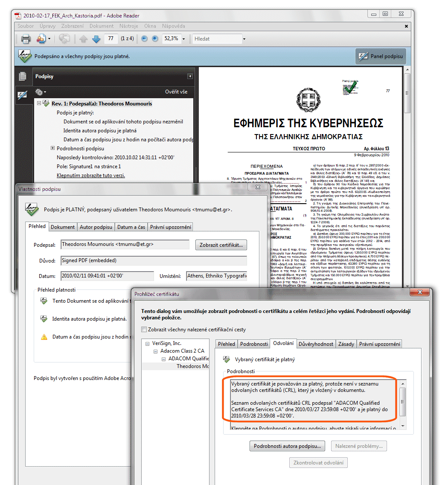Open the Soubor menu

click(25, 26)
